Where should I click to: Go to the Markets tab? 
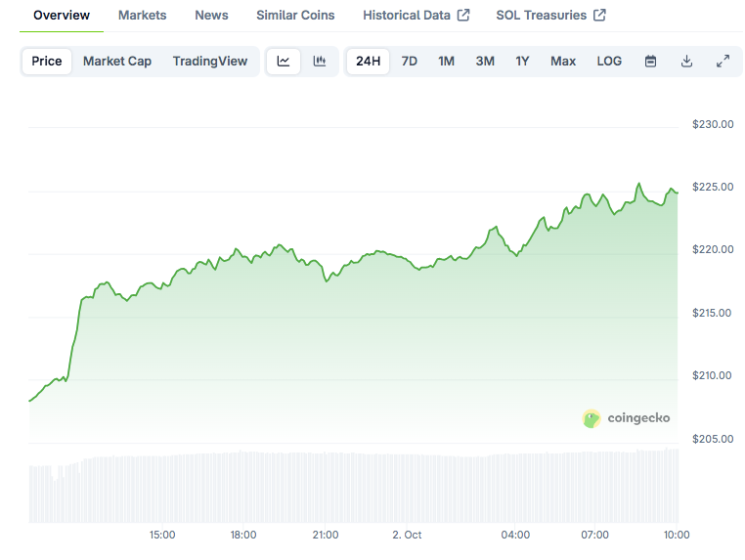[142, 16]
